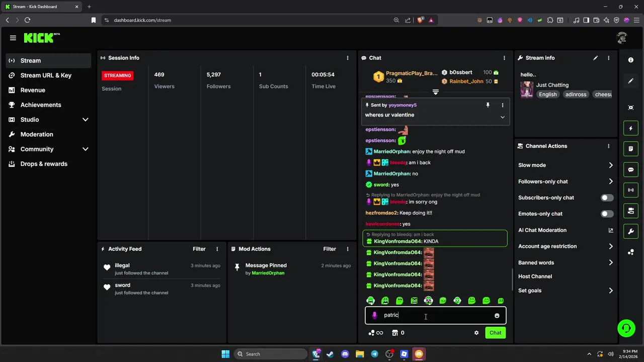Open Achievements page in sidebar

[48, 105]
